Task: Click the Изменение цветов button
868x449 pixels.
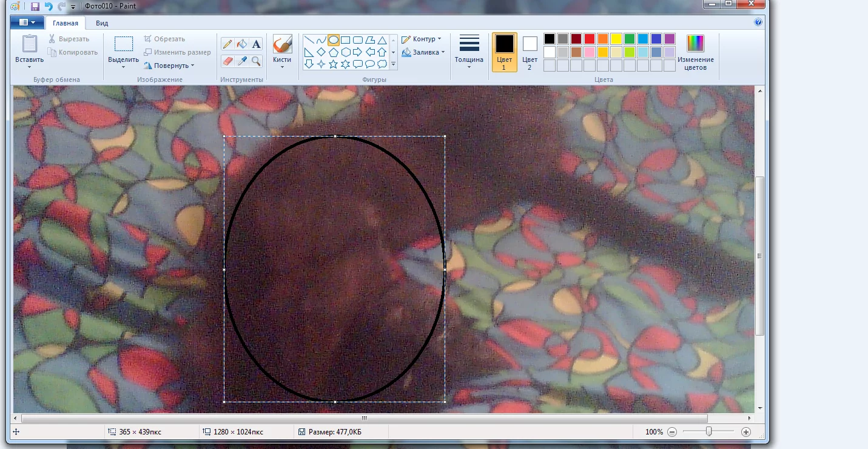Action: (695, 52)
